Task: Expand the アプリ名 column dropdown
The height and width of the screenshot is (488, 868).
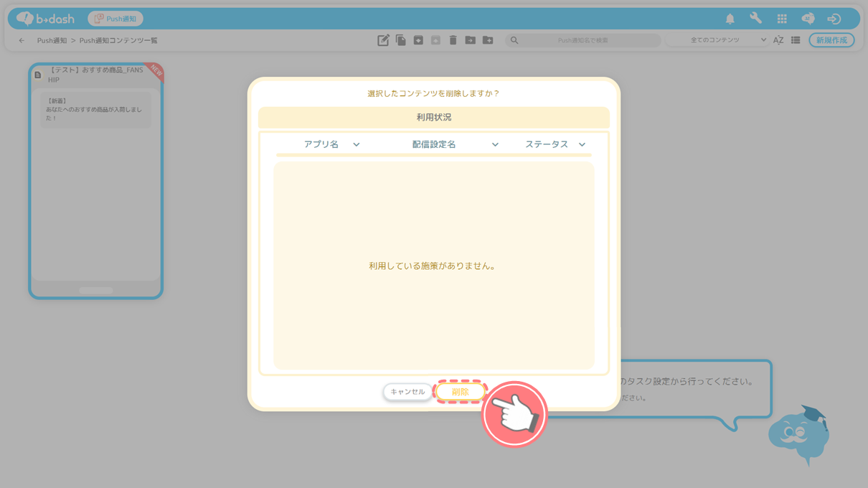Action: (x=356, y=144)
